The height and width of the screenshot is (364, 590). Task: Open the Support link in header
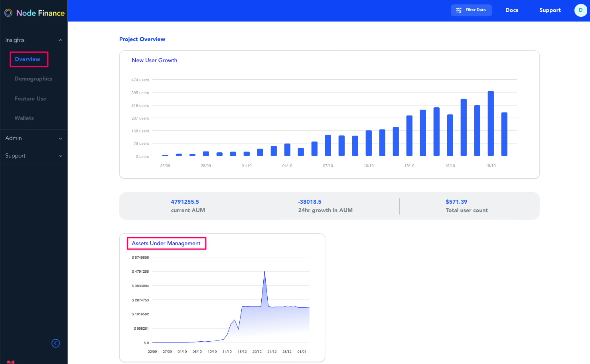pyautogui.click(x=550, y=10)
